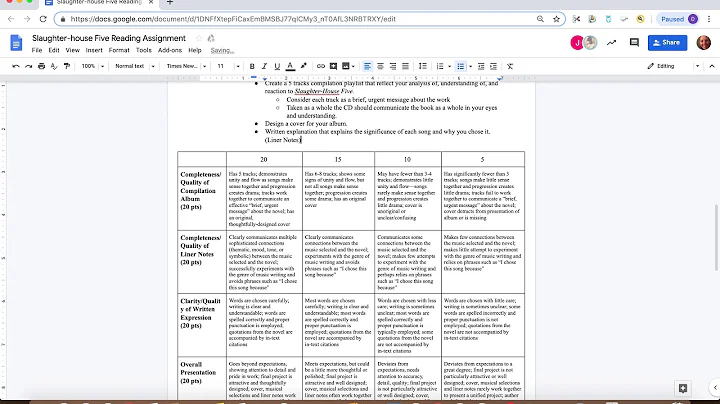This screenshot has height=404, width=720.
Task: Open the Add-ons menu
Action: tap(170, 50)
